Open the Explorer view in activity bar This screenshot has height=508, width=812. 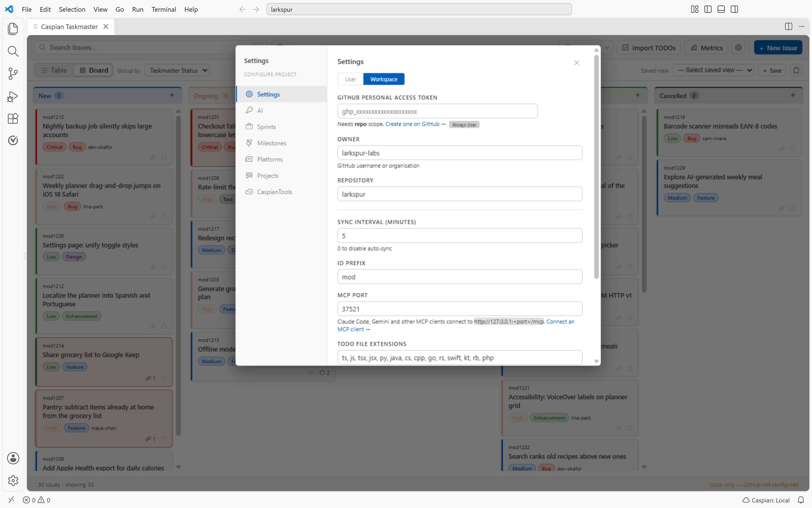(x=13, y=29)
